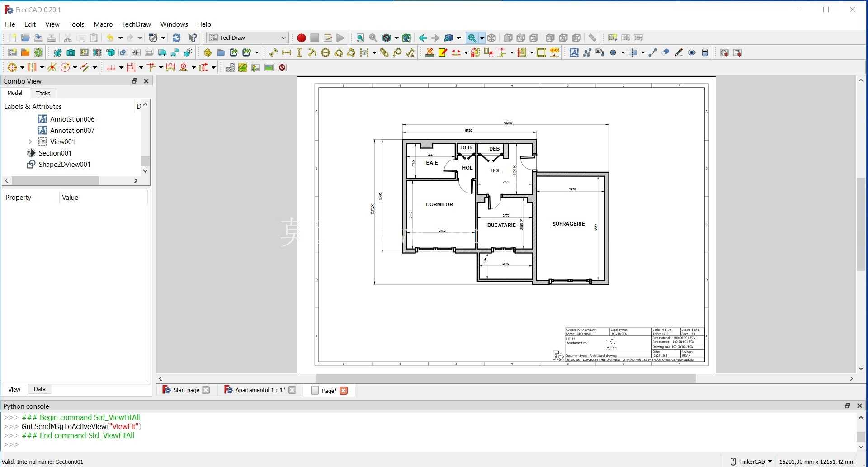Open the TechDraw menu
868x467 pixels.
[x=137, y=24]
